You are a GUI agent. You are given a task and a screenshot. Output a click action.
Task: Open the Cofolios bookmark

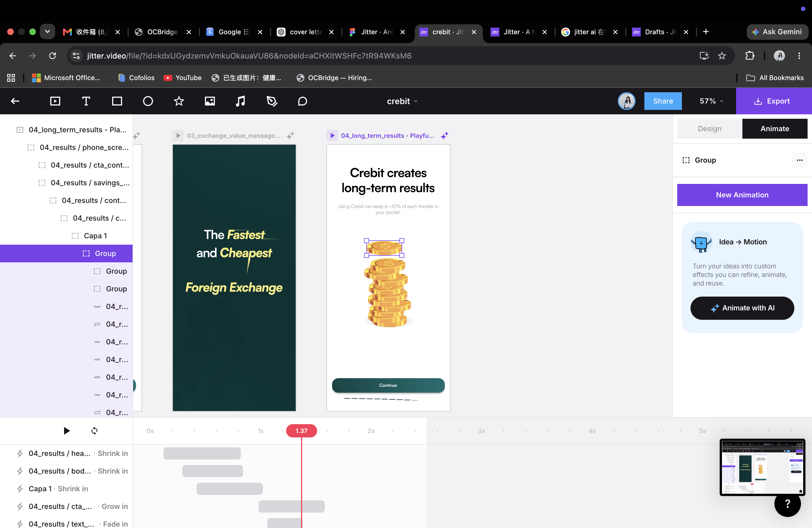click(136, 78)
